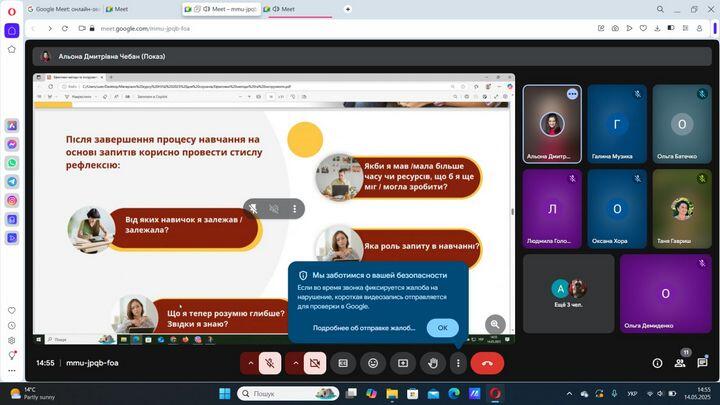Select Оксана Хора participant tile
Viewport: 720px width, 405px height.
point(617,209)
